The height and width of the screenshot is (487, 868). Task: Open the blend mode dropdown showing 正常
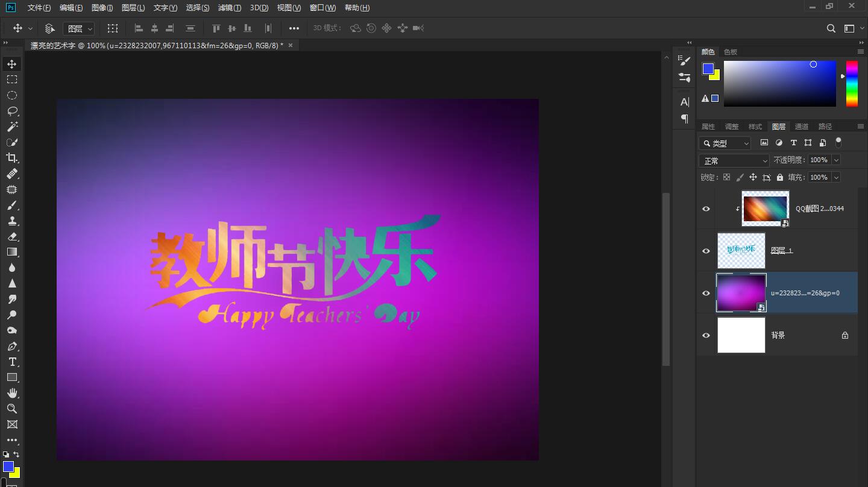[733, 160]
